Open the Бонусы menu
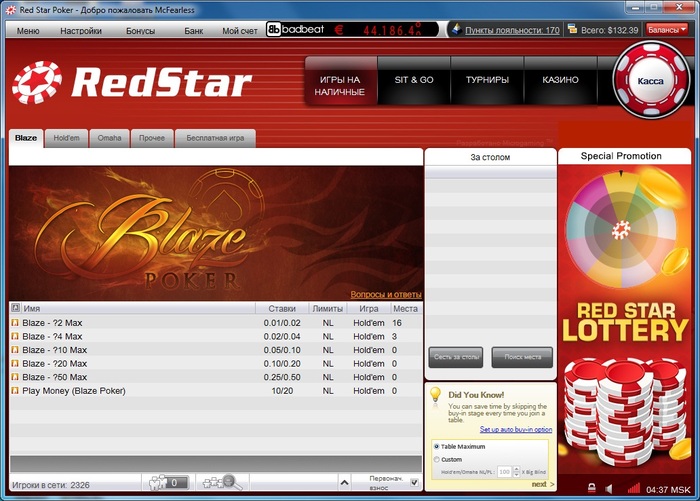The image size is (700, 501). pos(140,31)
